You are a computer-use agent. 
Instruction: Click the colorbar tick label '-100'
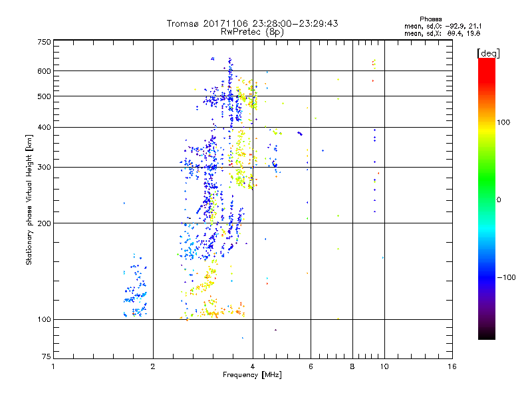point(507,277)
